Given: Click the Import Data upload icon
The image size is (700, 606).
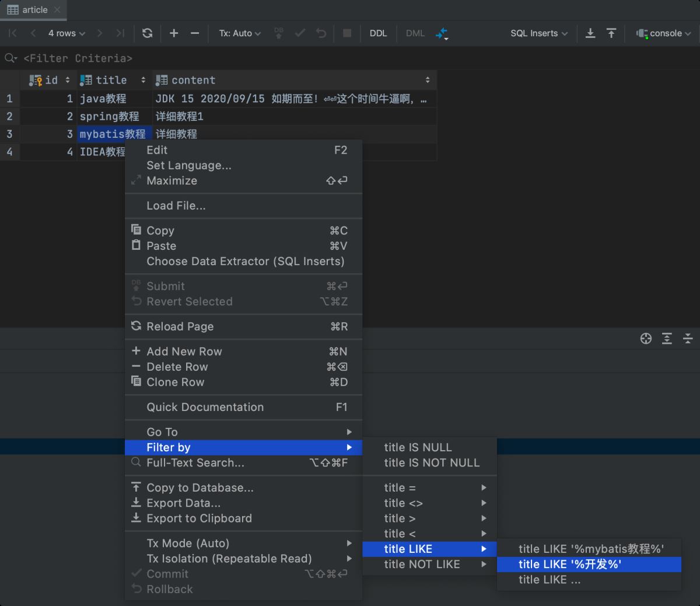Looking at the screenshot, I should (x=611, y=33).
